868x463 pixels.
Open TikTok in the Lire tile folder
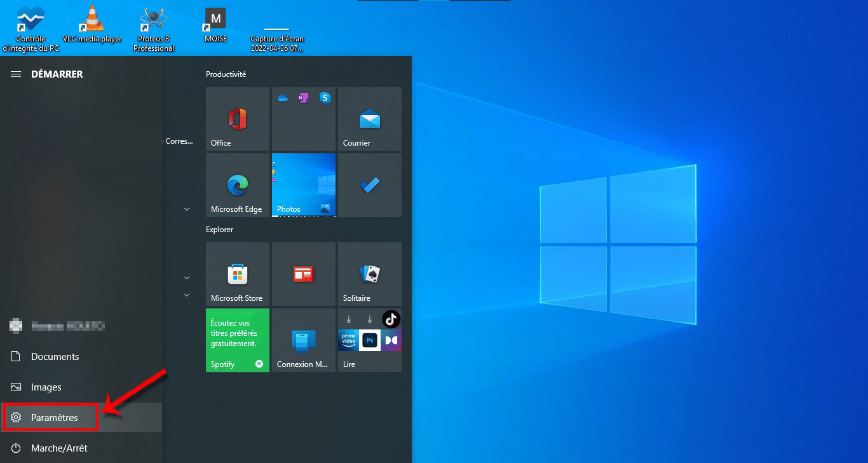(391, 319)
